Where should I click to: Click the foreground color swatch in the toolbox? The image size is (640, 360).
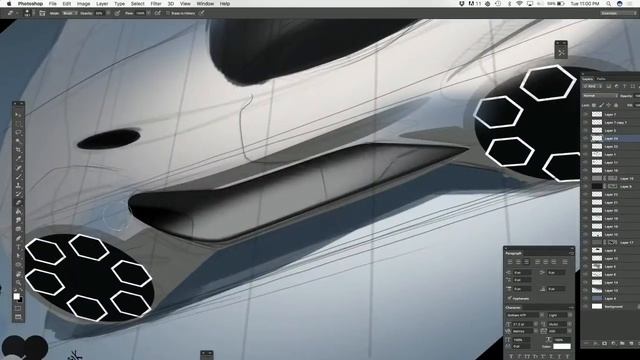pos(16,296)
